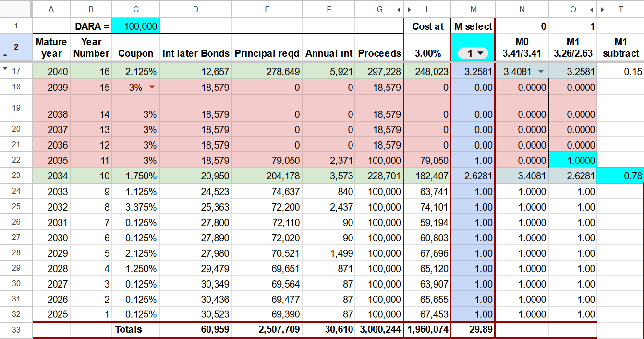This screenshot has width=644, height=339.
Task: Click the 'Coupon' header cell
Action: click(x=135, y=48)
